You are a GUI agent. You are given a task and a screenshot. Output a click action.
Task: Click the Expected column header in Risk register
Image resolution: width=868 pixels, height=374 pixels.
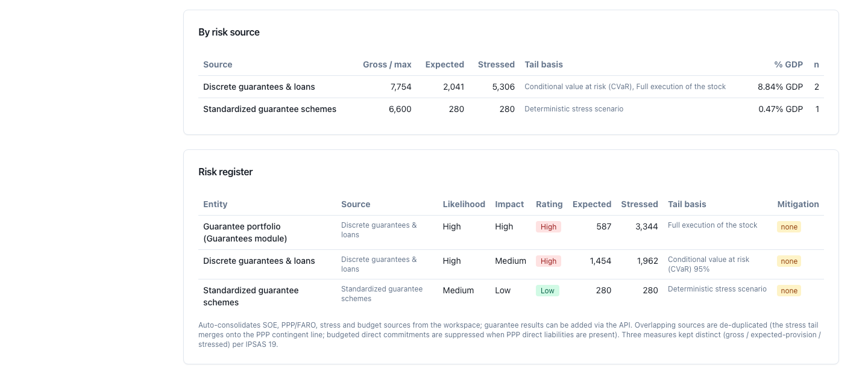592,204
